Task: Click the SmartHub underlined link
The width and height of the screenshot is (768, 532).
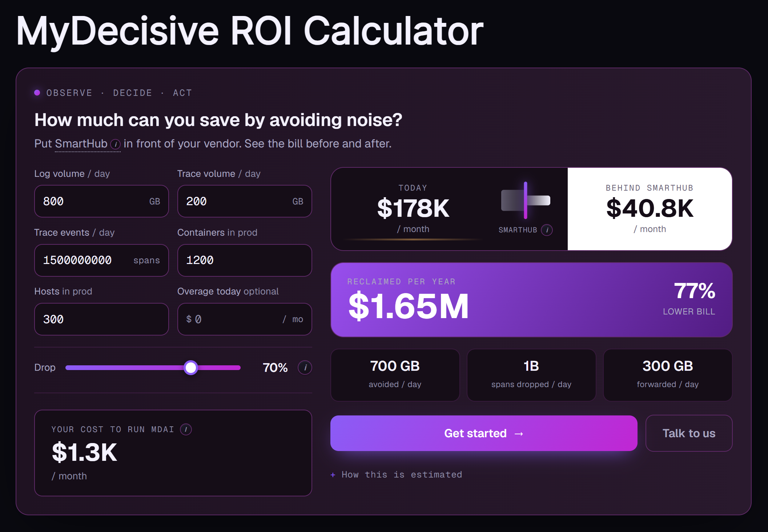Action: (x=81, y=144)
